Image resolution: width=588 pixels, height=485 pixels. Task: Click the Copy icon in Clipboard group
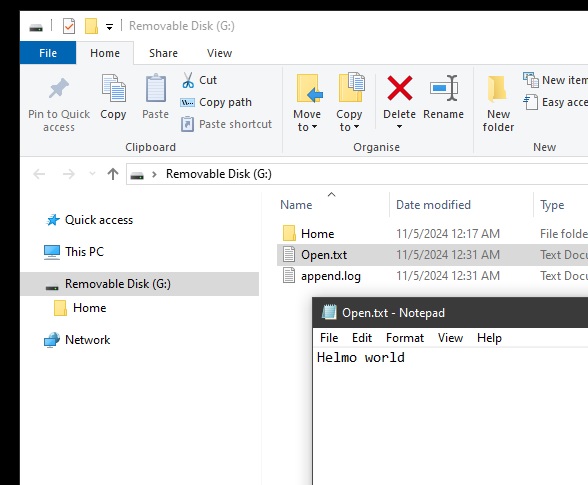pyautogui.click(x=113, y=88)
